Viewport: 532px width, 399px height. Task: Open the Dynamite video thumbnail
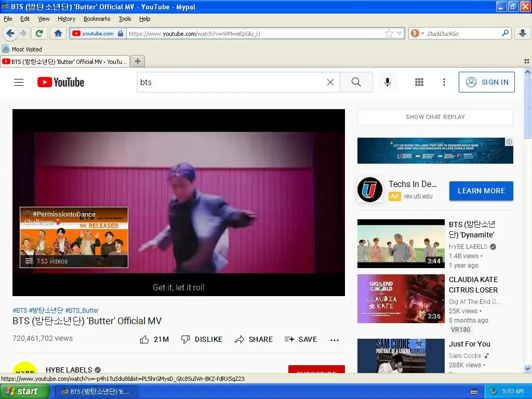(401, 244)
